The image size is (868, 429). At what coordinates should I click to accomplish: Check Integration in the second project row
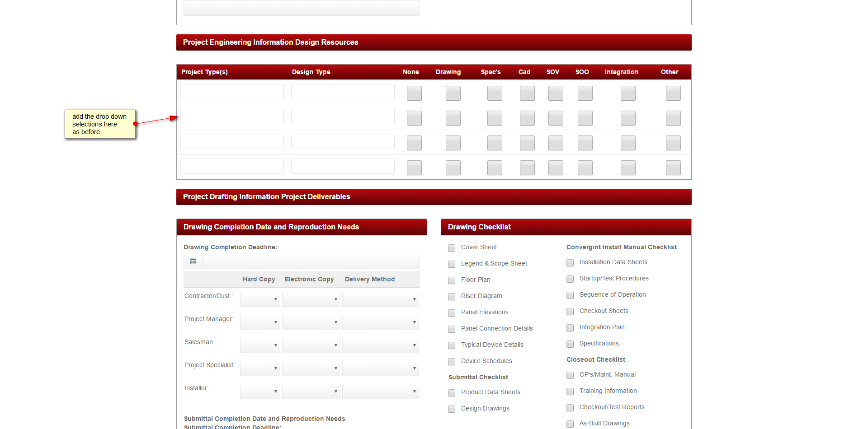628,118
